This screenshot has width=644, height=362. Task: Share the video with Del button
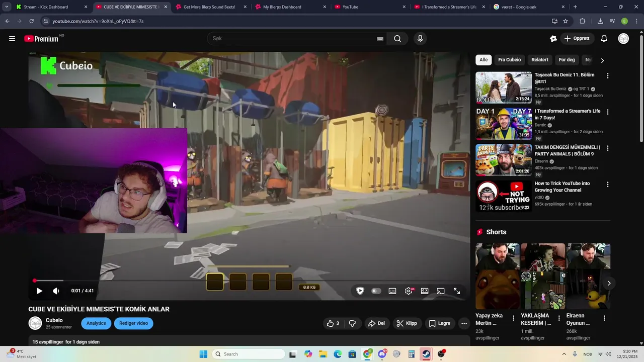coord(376,323)
